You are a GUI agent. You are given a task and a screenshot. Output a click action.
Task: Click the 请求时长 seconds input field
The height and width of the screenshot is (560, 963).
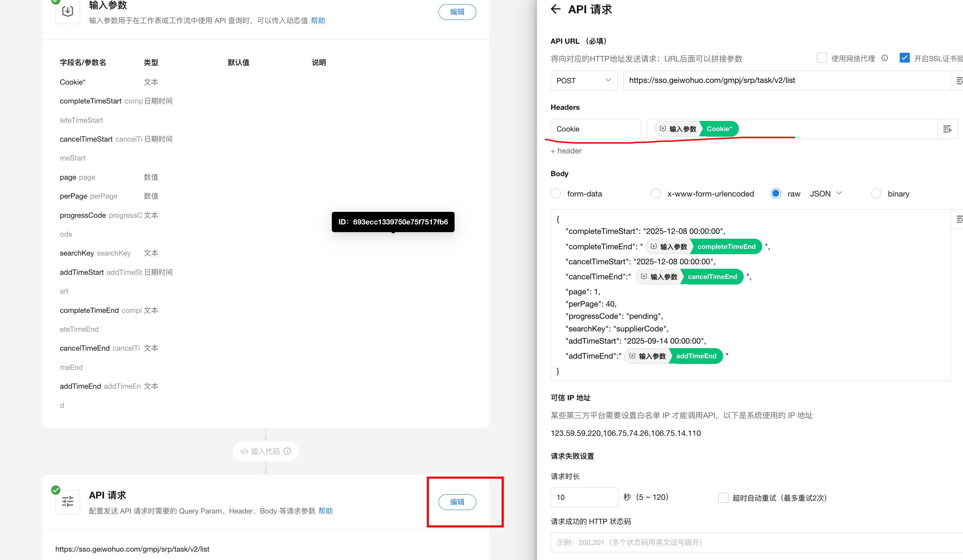pyautogui.click(x=584, y=497)
